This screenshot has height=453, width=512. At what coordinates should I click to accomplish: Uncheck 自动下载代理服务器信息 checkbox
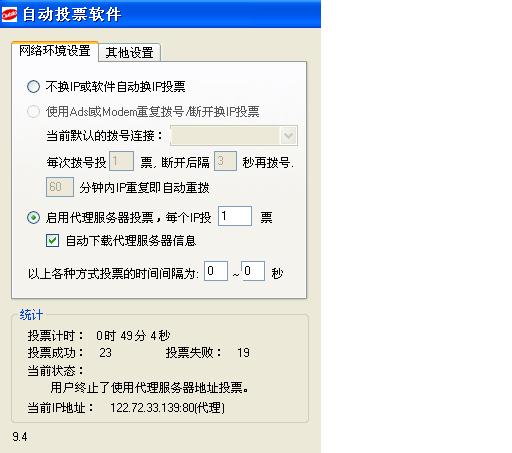click(52, 240)
